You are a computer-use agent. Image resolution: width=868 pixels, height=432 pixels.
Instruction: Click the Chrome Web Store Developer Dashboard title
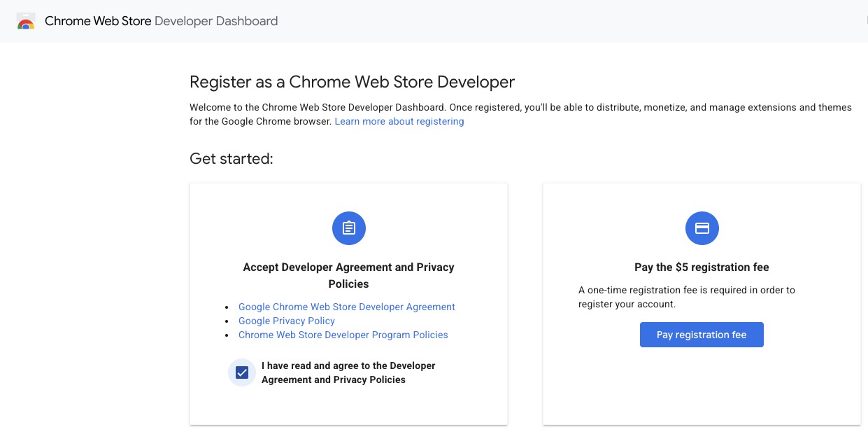[162, 21]
